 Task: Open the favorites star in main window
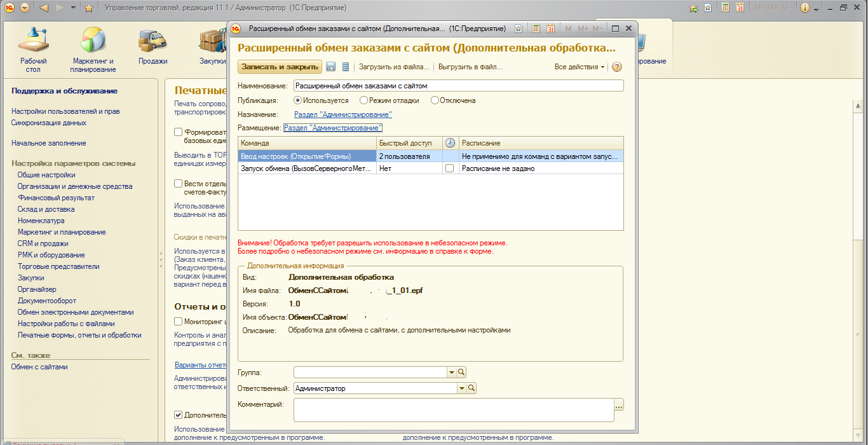tap(89, 8)
